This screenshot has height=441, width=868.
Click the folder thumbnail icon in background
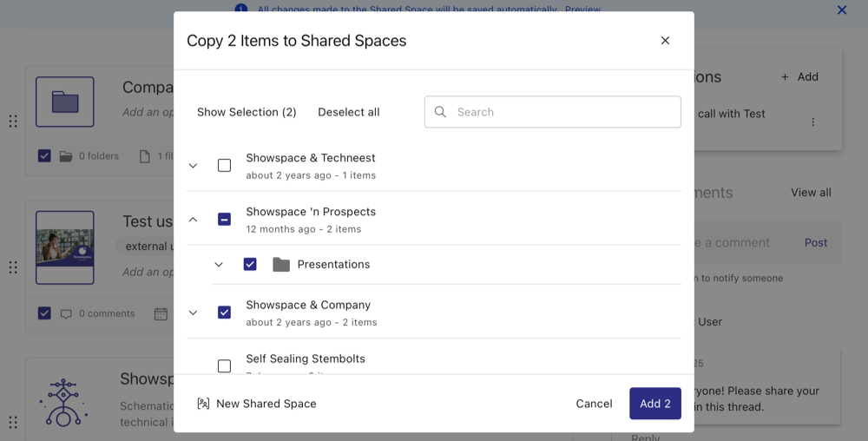click(65, 102)
